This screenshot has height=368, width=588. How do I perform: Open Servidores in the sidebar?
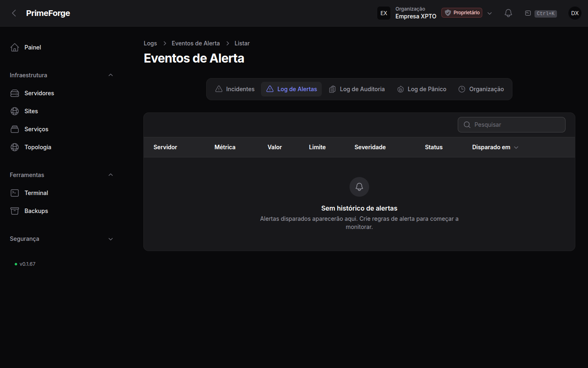tap(61, 93)
